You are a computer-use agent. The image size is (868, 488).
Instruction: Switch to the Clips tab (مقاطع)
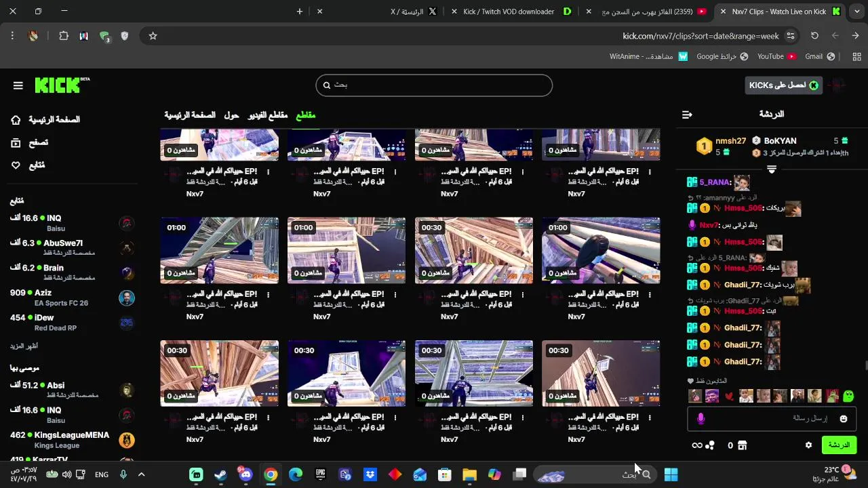tap(306, 115)
